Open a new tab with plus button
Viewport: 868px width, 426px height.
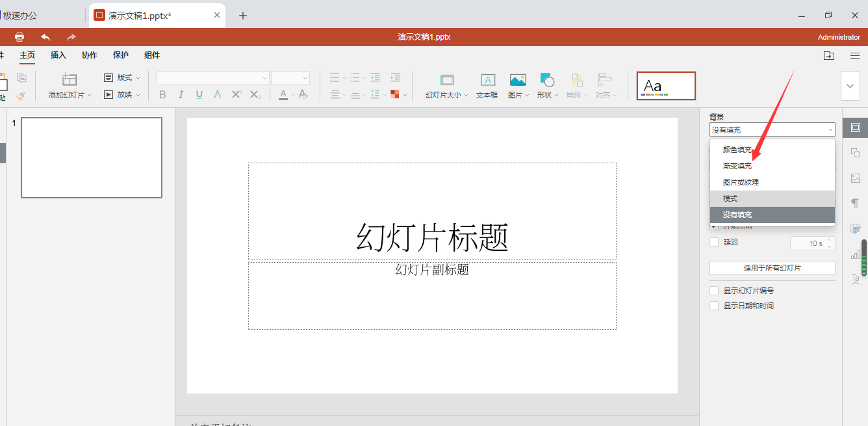click(243, 16)
